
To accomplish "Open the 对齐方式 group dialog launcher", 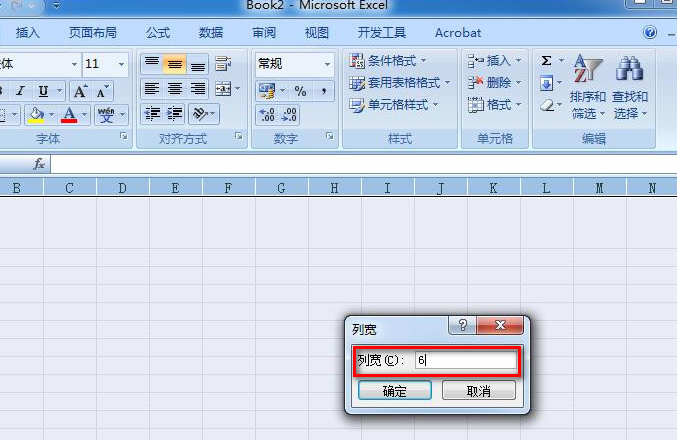I will [x=239, y=136].
